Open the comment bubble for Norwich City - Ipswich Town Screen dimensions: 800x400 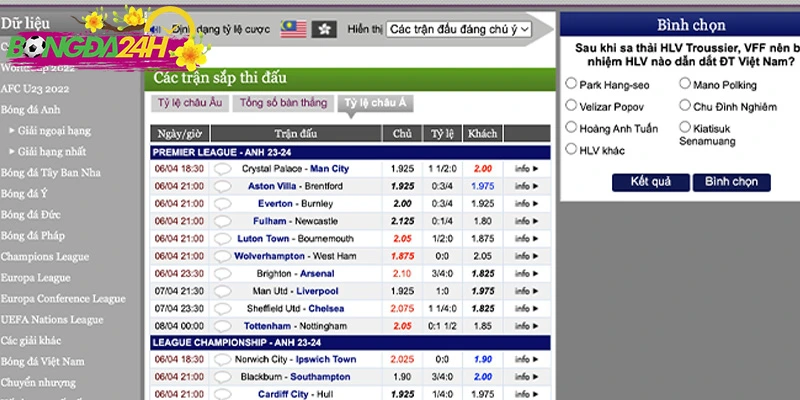pyautogui.click(x=222, y=359)
